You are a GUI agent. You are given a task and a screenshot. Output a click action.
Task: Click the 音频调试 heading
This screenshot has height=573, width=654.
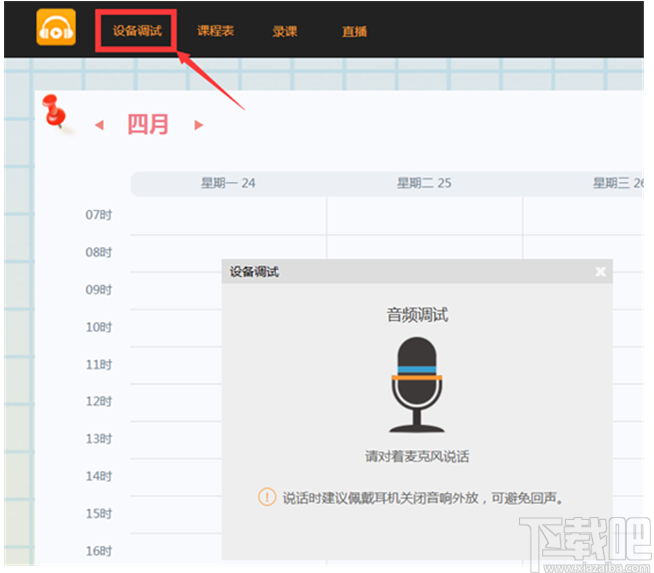[x=417, y=315]
